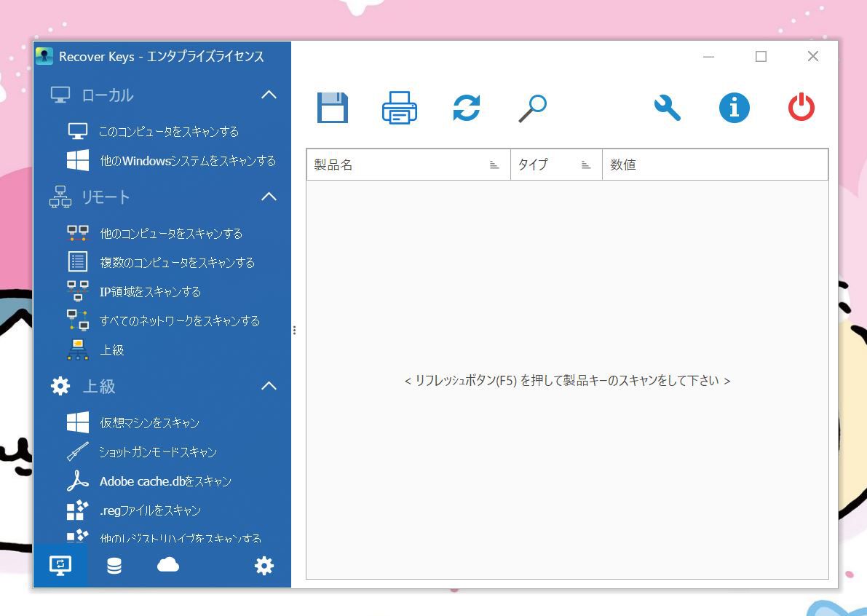
Task: Select 他のコンピュータをスキャンする
Action: pos(171,233)
